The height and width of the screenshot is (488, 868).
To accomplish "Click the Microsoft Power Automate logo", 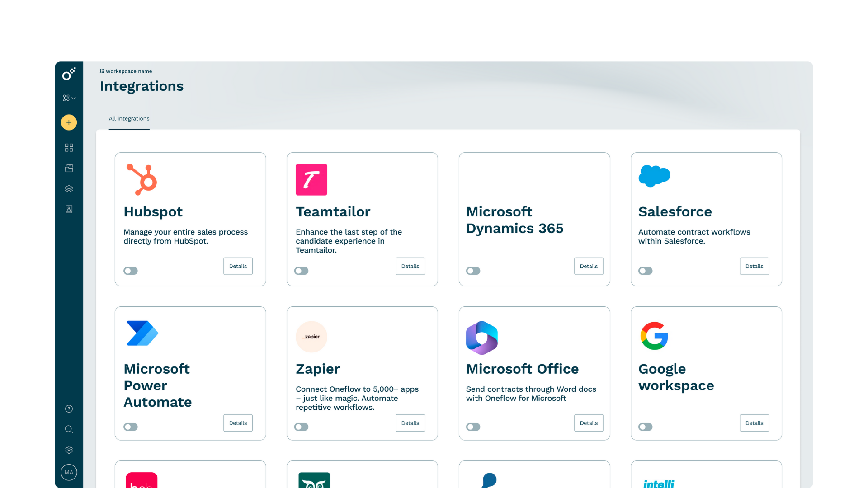I will pyautogui.click(x=142, y=333).
